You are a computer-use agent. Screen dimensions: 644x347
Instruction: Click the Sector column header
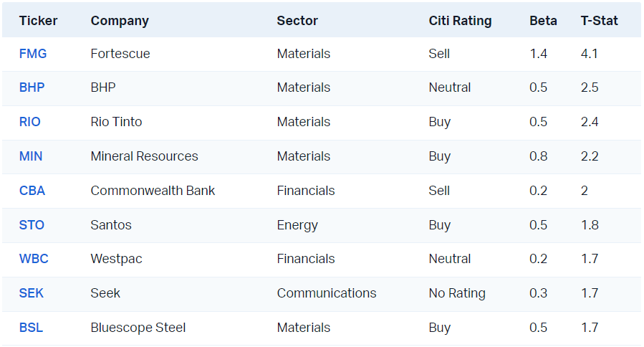click(297, 21)
